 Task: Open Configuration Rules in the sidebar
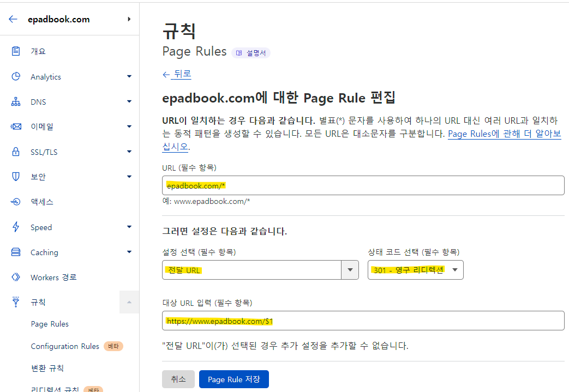tap(65, 346)
